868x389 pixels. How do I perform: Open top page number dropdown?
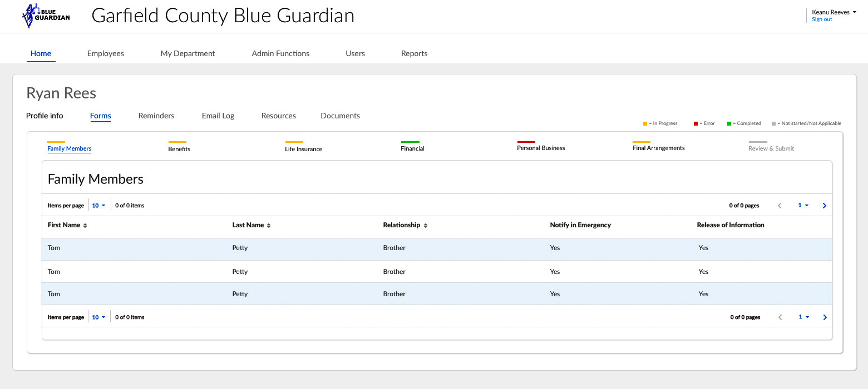[x=803, y=206]
